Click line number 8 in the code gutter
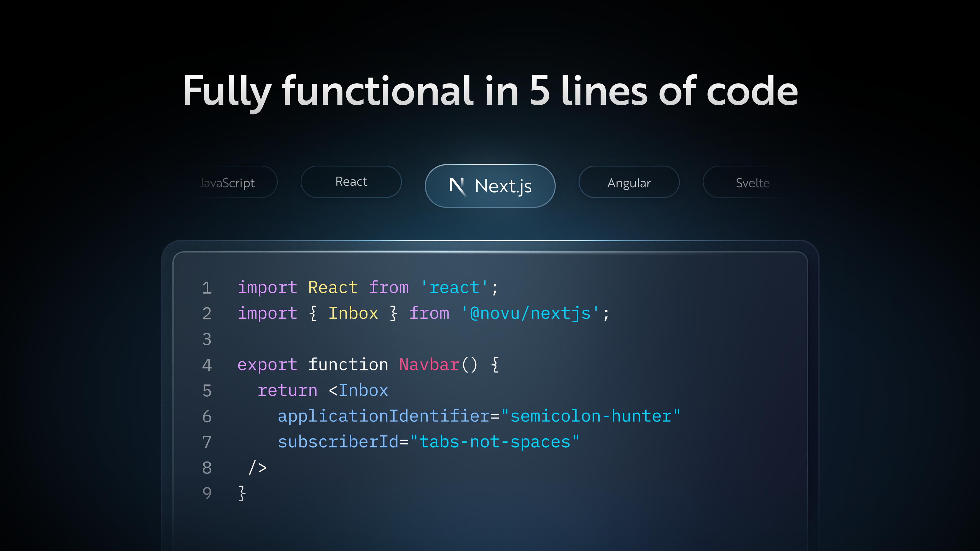Screen dimensions: 980x551 [207, 468]
